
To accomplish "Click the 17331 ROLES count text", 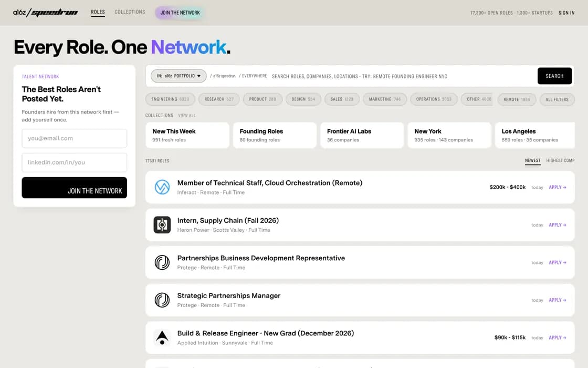I will pos(157,161).
